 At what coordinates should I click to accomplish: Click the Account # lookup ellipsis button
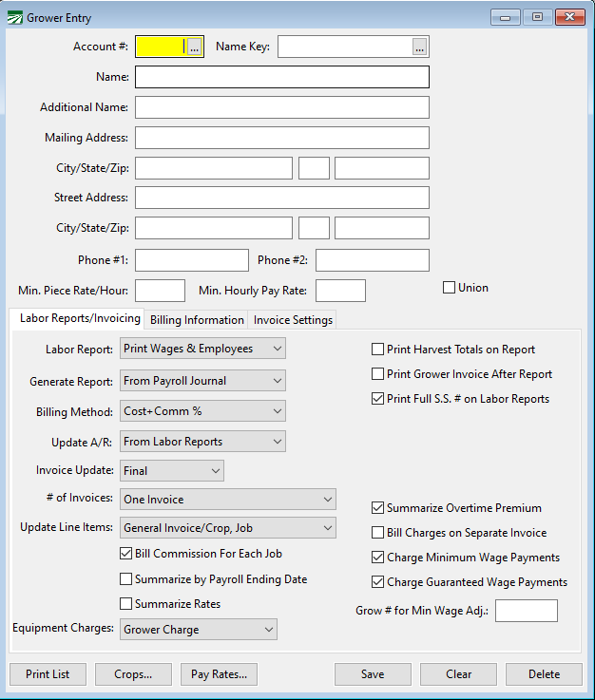tap(194, 47)
